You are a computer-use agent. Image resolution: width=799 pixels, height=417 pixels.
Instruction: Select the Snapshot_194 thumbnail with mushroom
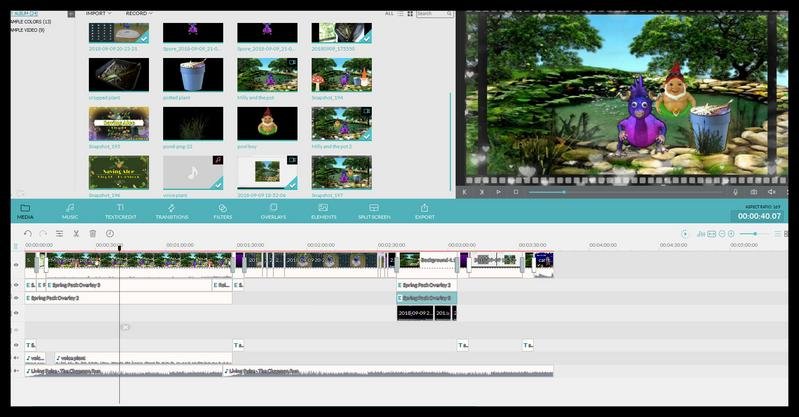coord(341,74)
